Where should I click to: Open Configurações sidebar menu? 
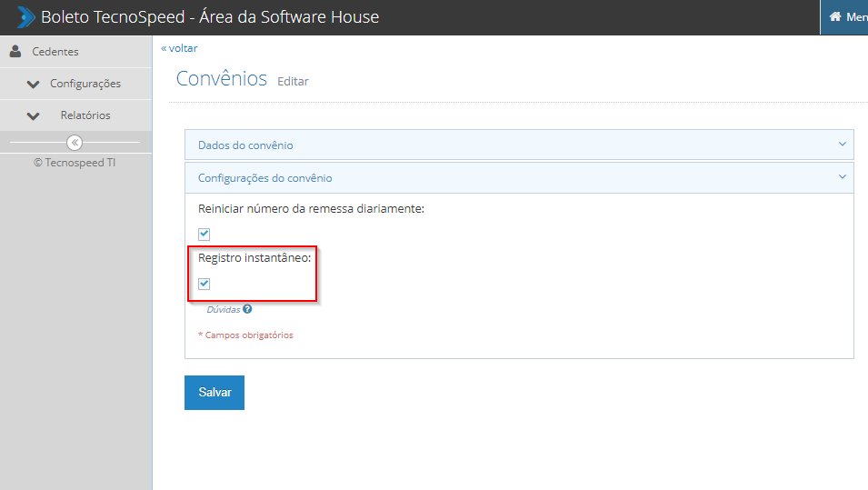click(x=75, y=84)
